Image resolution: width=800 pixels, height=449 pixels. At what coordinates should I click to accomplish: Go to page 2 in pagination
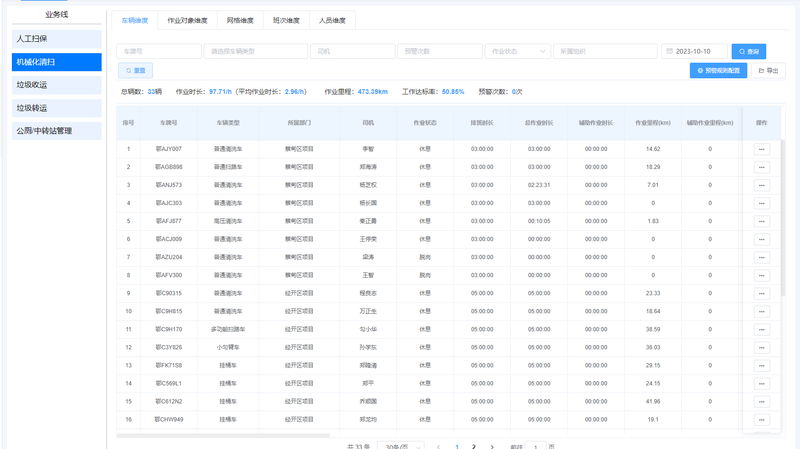[x=474, y=446]
